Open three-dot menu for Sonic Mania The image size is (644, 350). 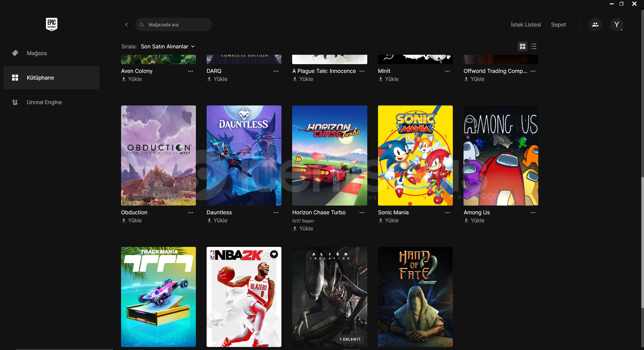coord(447,213)
